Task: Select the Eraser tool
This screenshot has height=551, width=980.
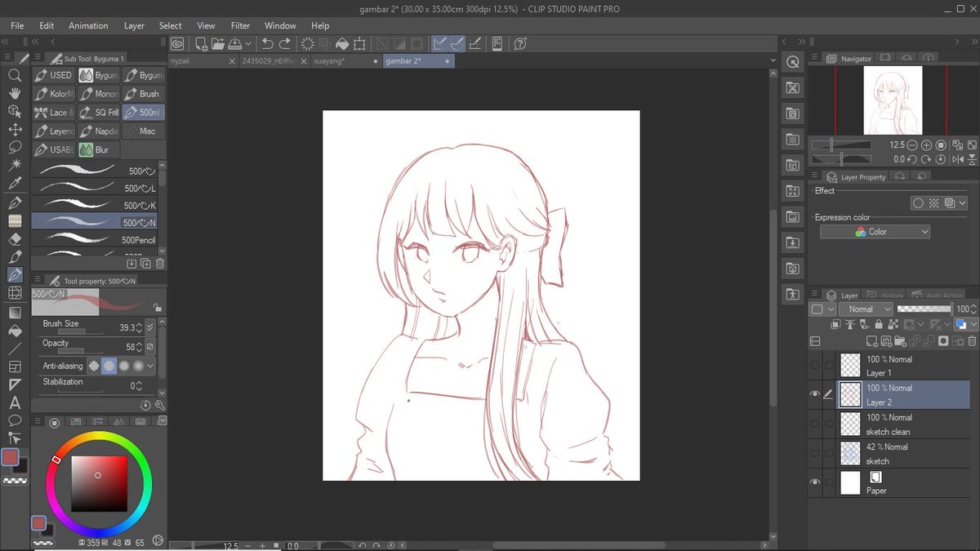Action: coord(15,239)
